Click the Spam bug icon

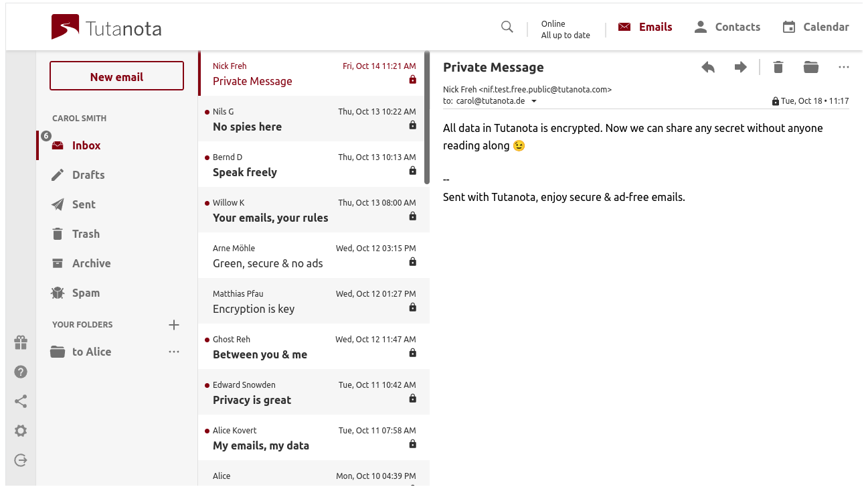pyautogui.click(x=58, y=293)
